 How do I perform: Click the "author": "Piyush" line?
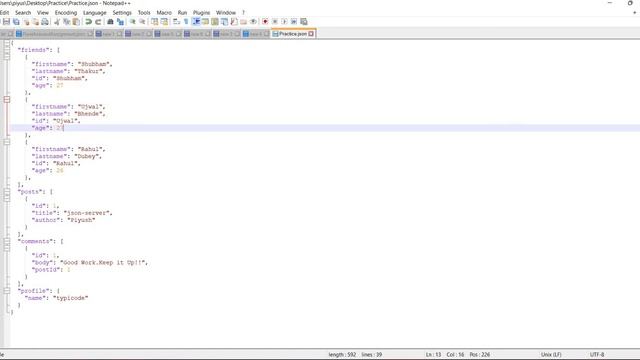pos(63,220)
